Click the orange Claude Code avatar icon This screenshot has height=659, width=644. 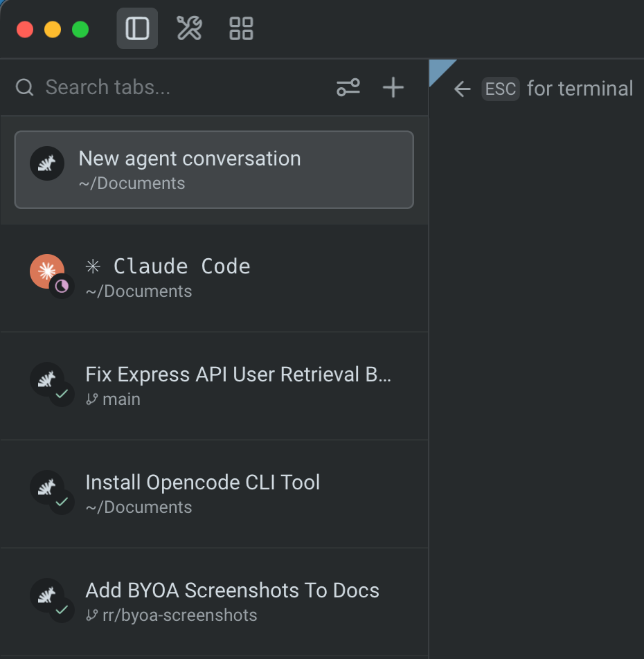pos(46,271)
